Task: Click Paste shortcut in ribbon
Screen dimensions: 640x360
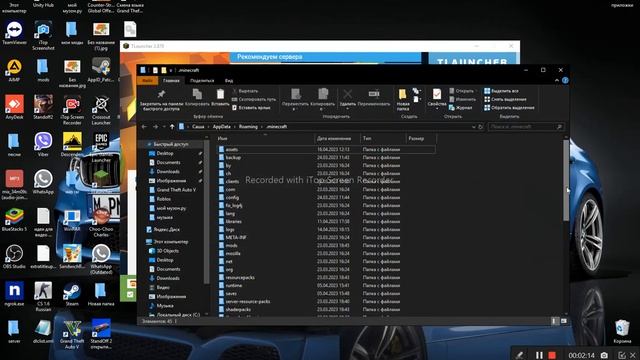Action: [251, 108]
